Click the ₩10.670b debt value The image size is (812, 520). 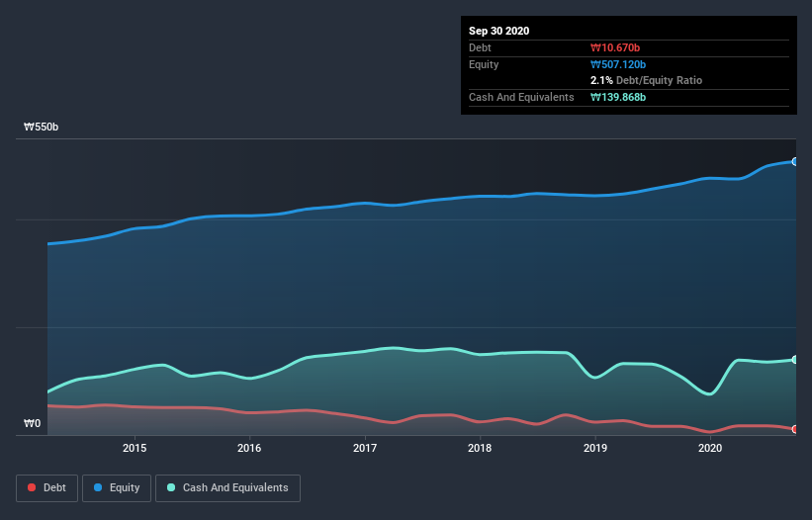615,47
